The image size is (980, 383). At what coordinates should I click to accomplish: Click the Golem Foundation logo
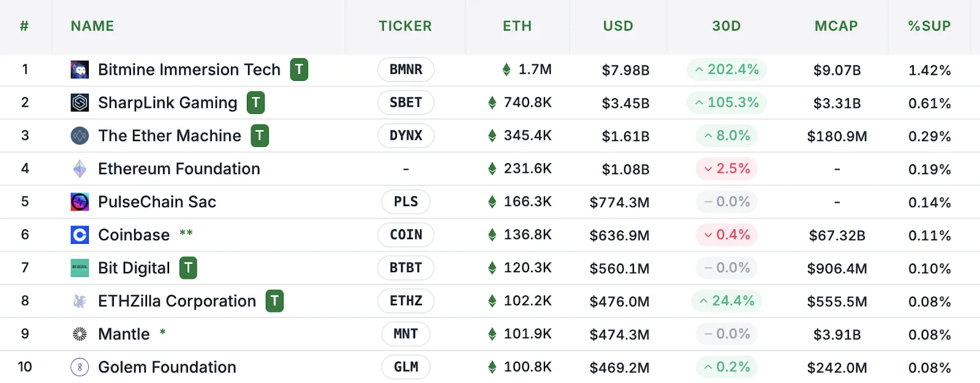[79, 367]
